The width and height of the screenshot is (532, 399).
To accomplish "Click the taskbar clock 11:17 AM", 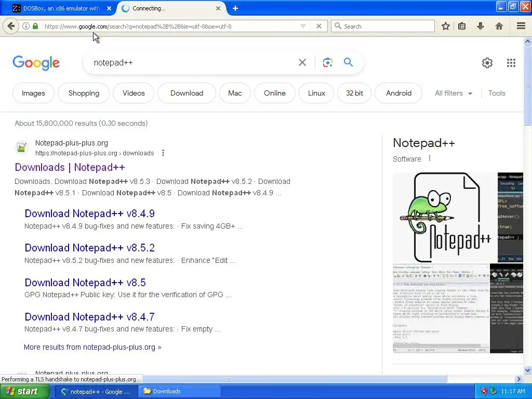I will click(513, 391).
